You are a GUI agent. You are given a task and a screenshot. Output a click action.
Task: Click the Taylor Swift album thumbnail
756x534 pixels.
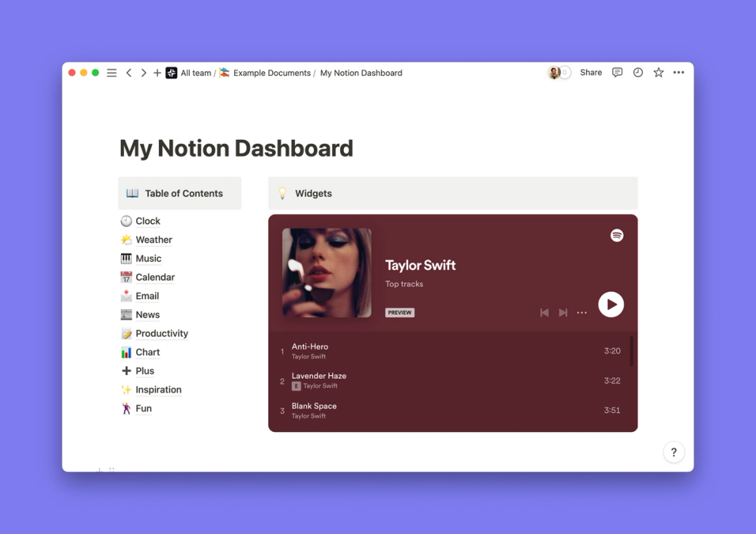click(325, 274)
